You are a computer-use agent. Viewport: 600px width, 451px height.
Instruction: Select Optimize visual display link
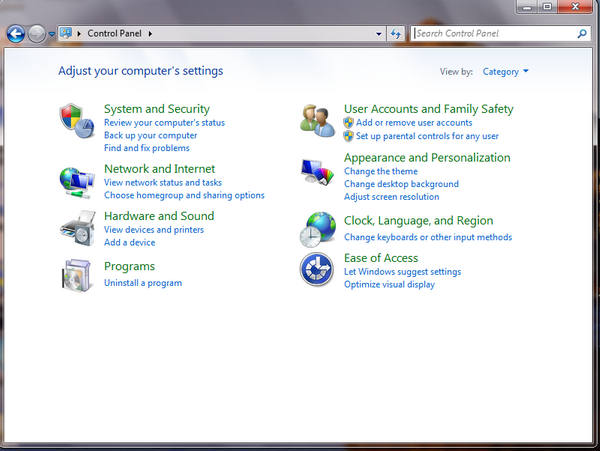[x=389, y=285]
